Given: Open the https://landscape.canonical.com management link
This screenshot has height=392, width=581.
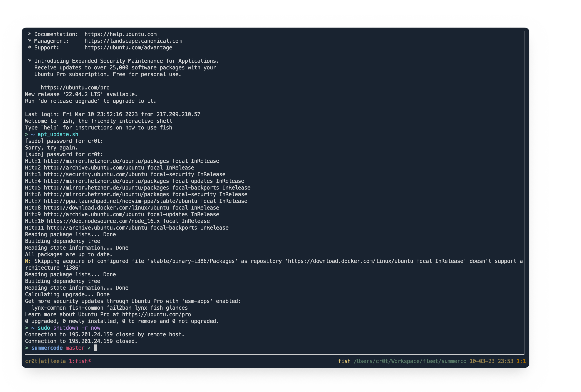Looking at the screenshot, I should coord(133,41).
